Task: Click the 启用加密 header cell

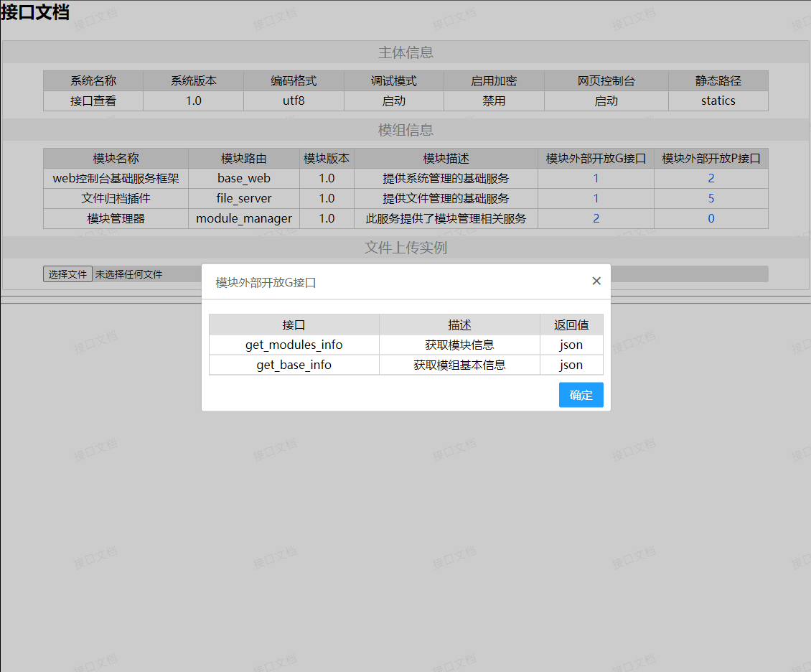Action: coord(494,80)
